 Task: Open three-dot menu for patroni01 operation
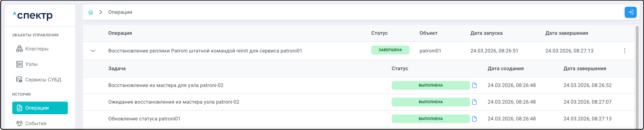624,51
